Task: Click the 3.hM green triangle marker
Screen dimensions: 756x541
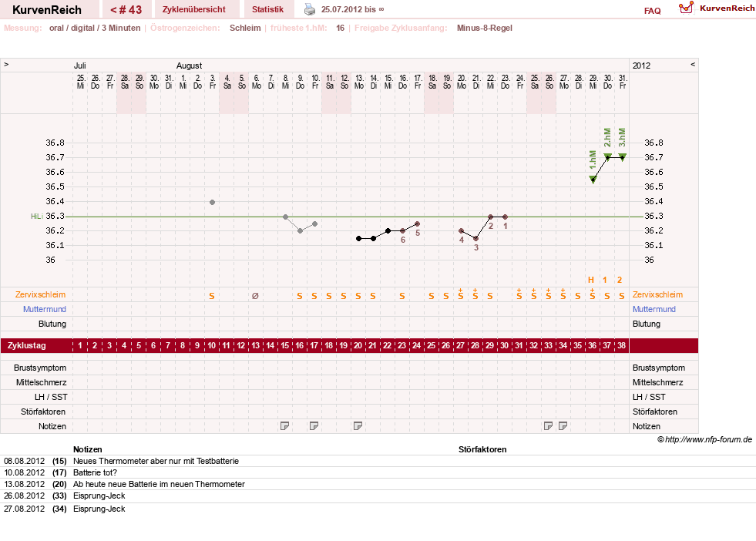Action: 623,156
